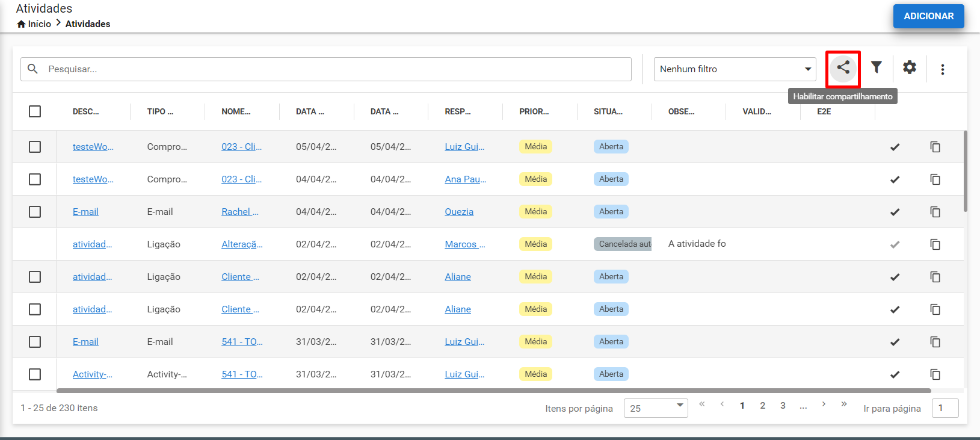Click the vertical table scrollbar
Image resolution: width=980 pixels, height=440 pixels.
966,172
